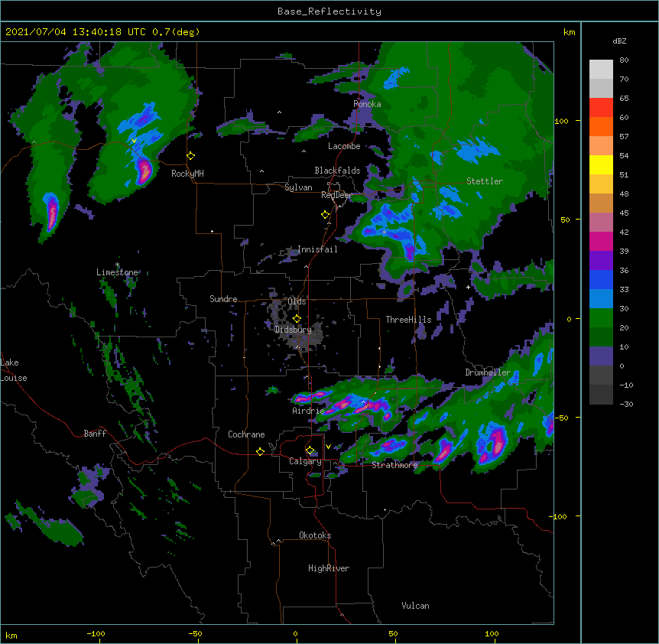Viewport: 659px width, 644px height.
Task: Click the 100 tick on horizontal km axis
Action: click(x=492, y=633)
